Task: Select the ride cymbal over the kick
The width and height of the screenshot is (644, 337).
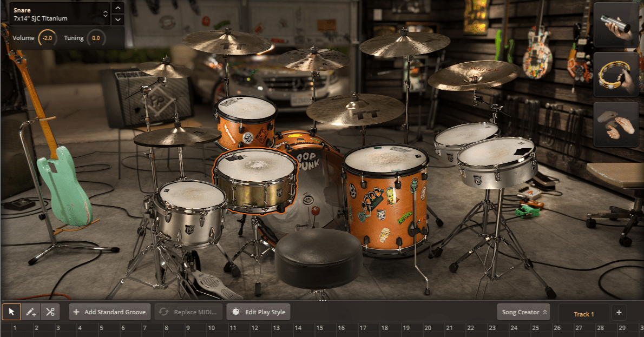Action: point(355,109)
